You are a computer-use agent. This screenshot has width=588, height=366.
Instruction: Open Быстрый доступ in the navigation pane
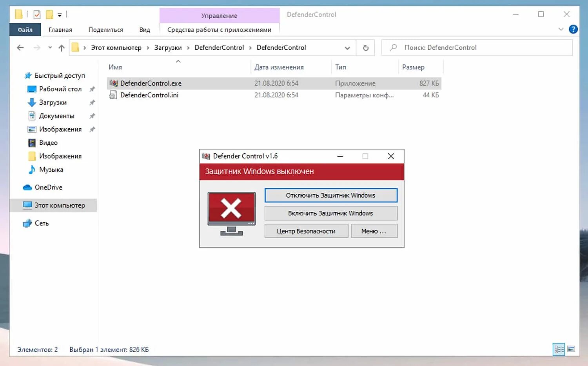(60, 76)
